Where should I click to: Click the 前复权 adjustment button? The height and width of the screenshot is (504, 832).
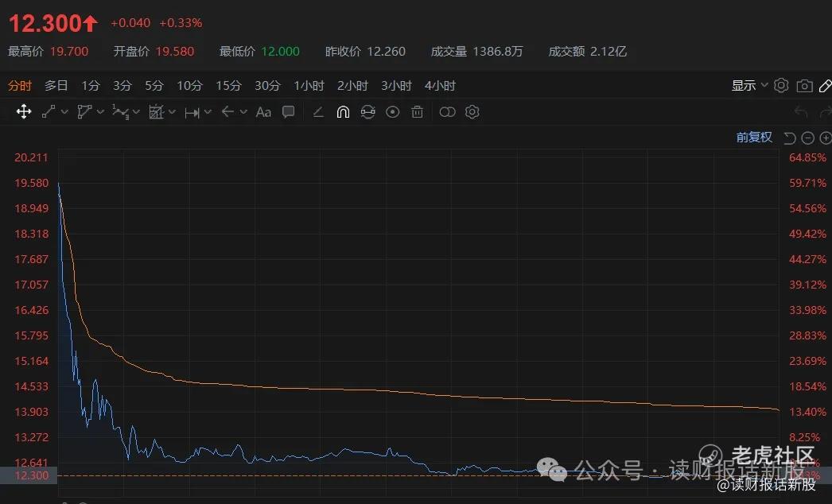click(x=754, y=138)
